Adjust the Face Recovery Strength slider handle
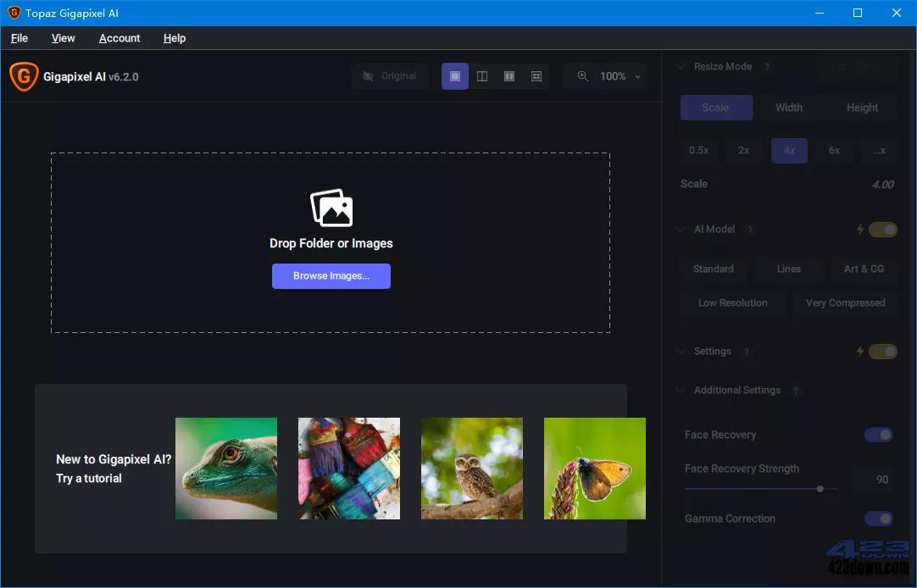Viewport: 917px width, 588px height. point(820,489)
